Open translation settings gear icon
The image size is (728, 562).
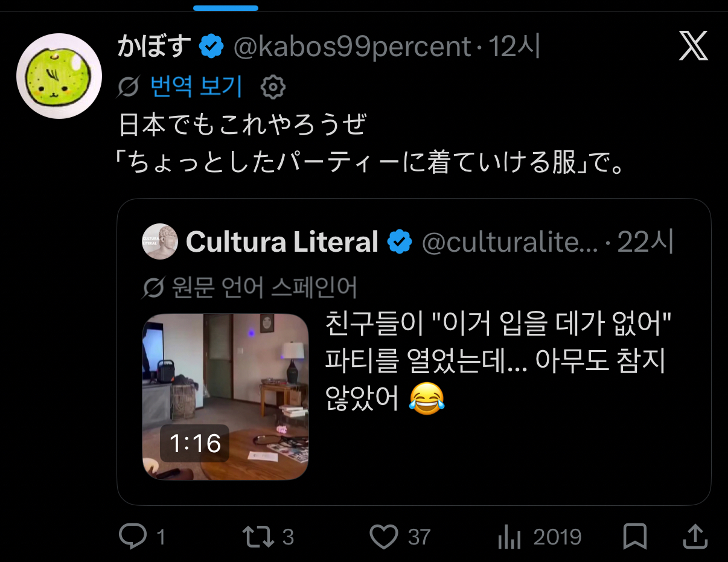[x=273, y=88]
